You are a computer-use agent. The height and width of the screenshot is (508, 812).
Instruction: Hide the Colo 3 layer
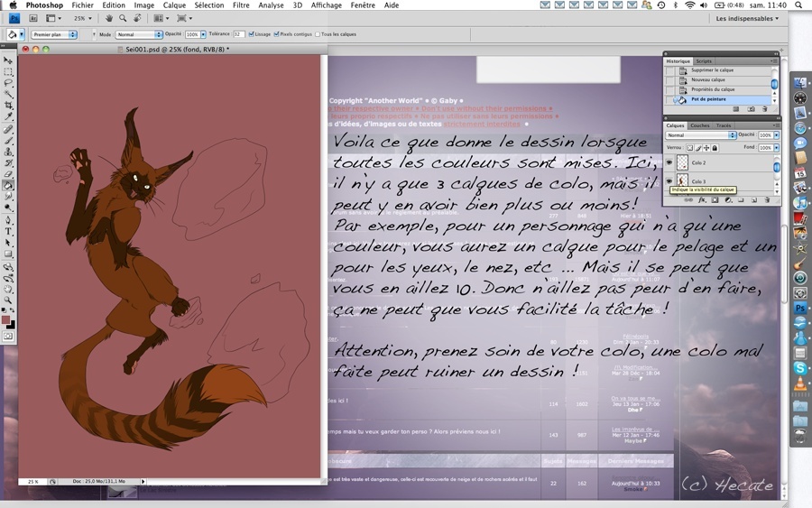pyautogui.click(x=669, y=180)
